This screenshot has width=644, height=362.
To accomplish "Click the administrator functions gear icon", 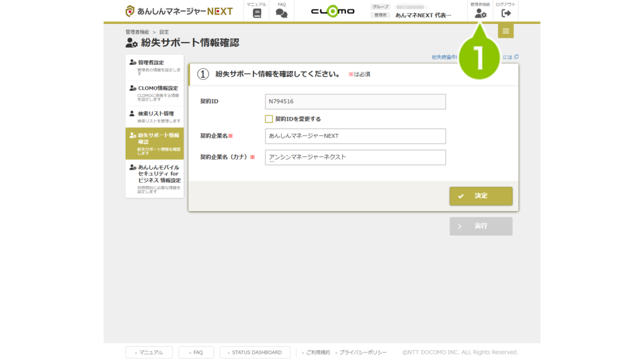I will (x=480, y=13).
